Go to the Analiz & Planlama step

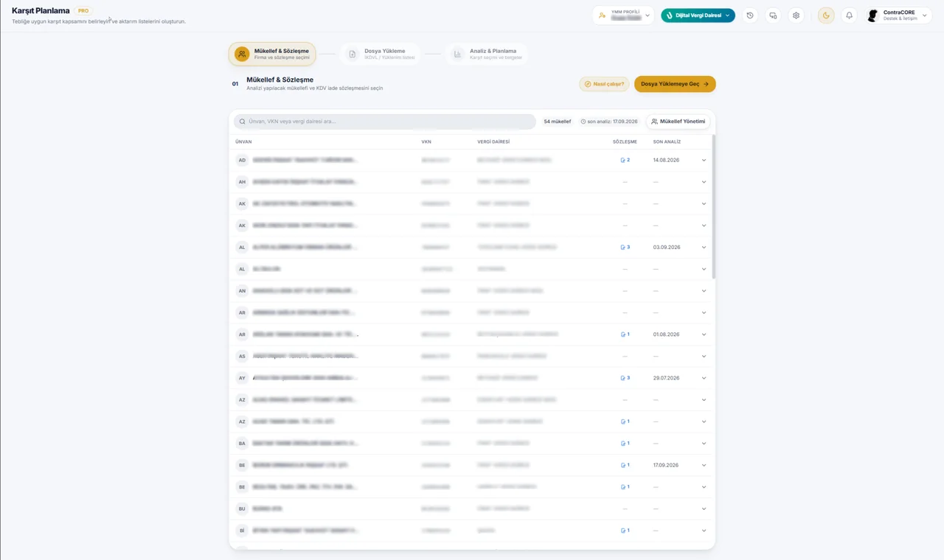[x=487, y=54]
